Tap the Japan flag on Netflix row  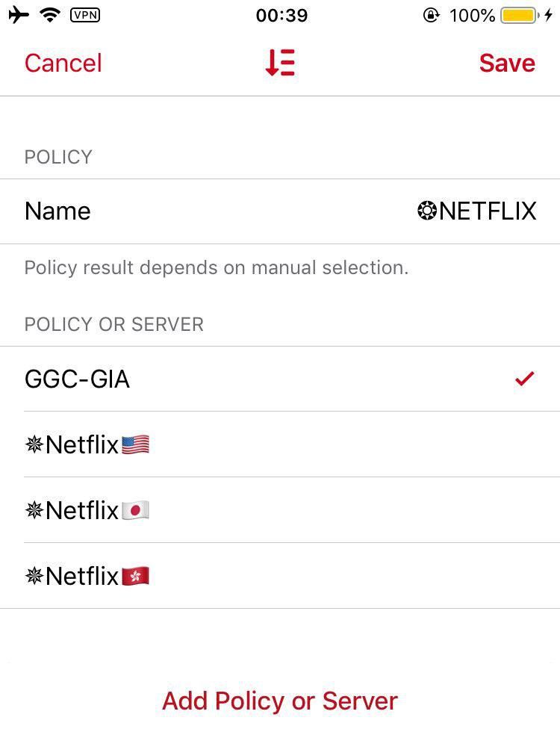click(x=135, y=511)
